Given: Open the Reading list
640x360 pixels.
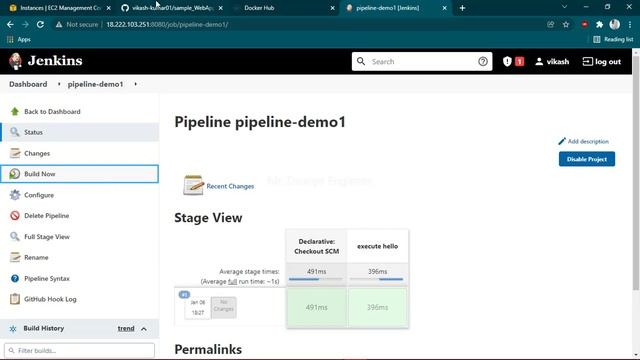Looking at the screenshot, I should pyautogui.click(x=613, y=40).
